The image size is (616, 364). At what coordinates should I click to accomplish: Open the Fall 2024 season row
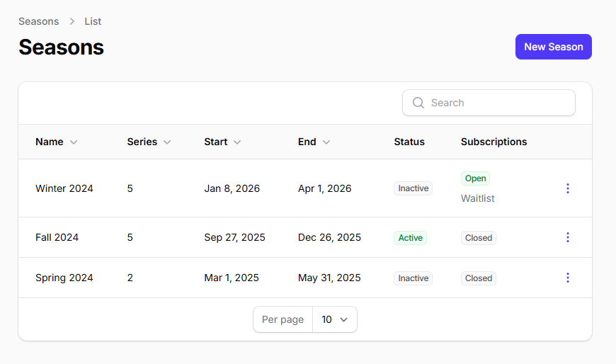(57, 237)
